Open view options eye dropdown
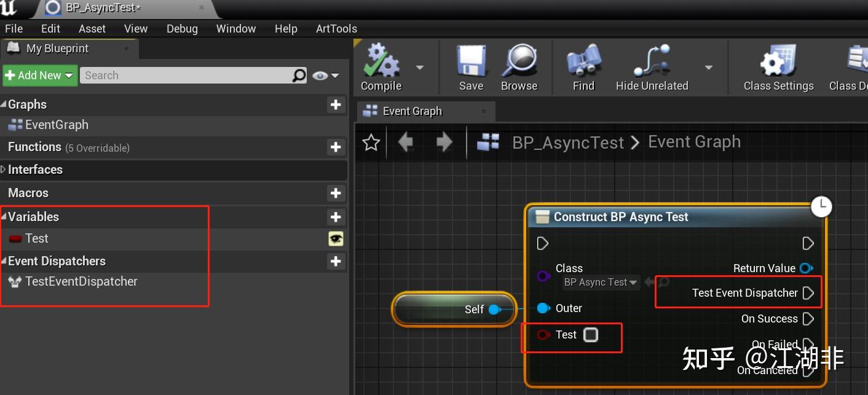 click(325, 76)
